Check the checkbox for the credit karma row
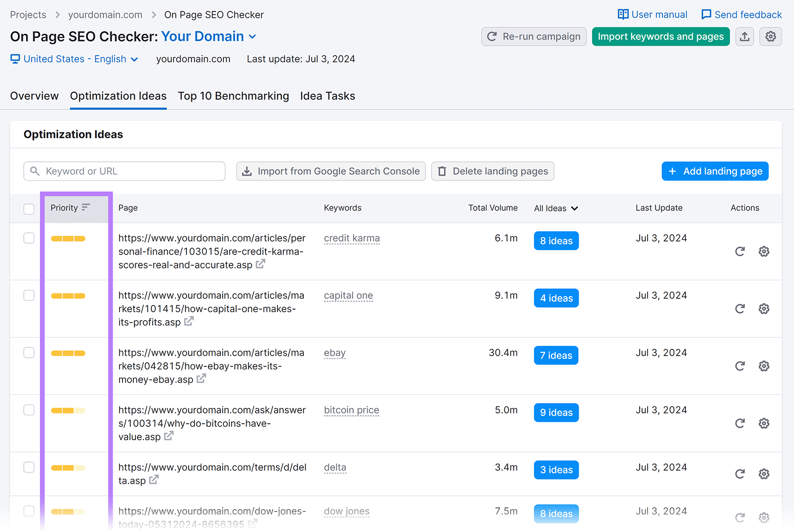This screenshot has height=532, width=794. pyautogui.click(x=28, y=238)
